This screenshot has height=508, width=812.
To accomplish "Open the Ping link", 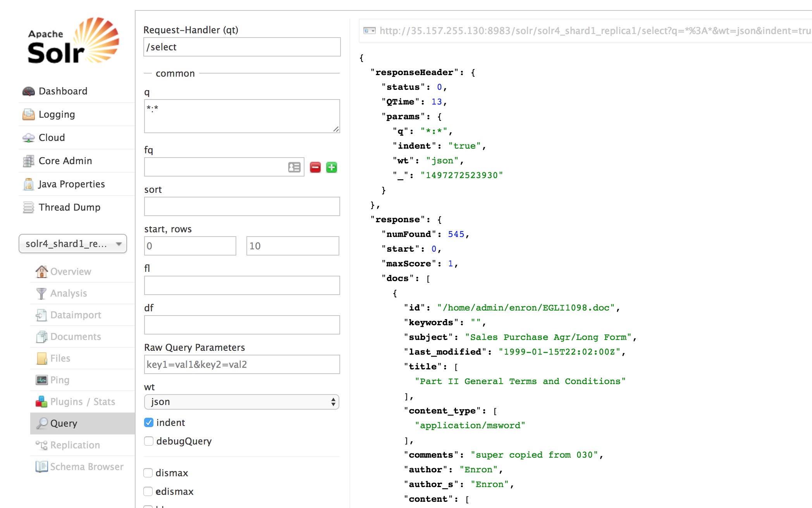I will 60,380.
